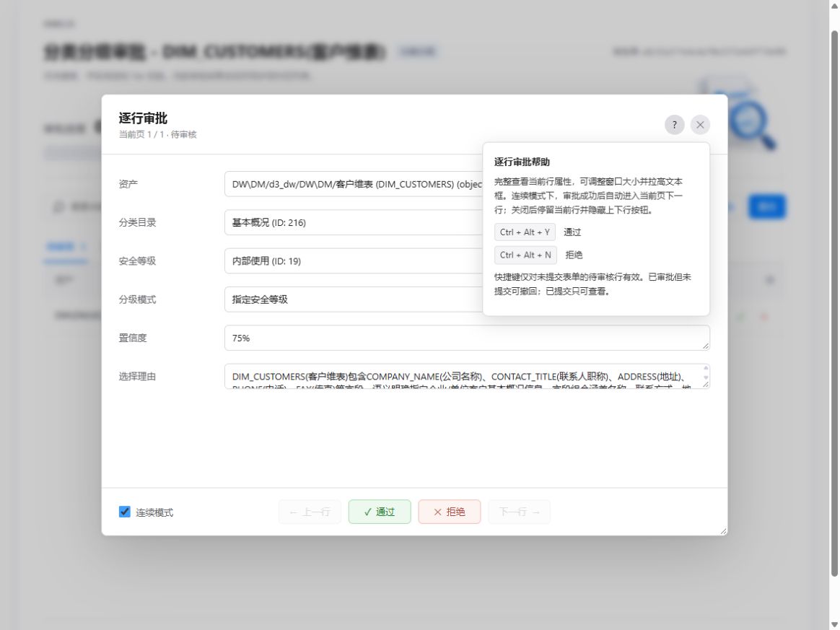Click the 下一行 next row button

click(x=519, y=512)
